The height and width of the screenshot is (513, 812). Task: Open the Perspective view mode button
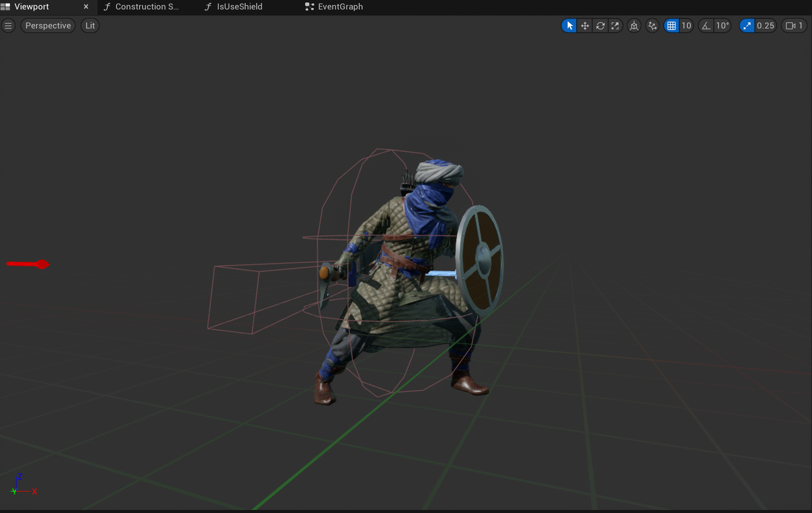tap(48, 25)
